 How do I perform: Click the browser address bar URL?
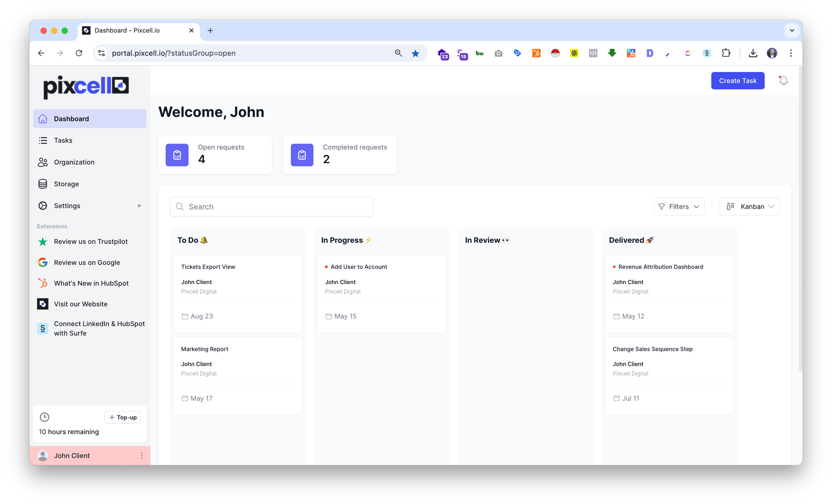click(173, 53)
